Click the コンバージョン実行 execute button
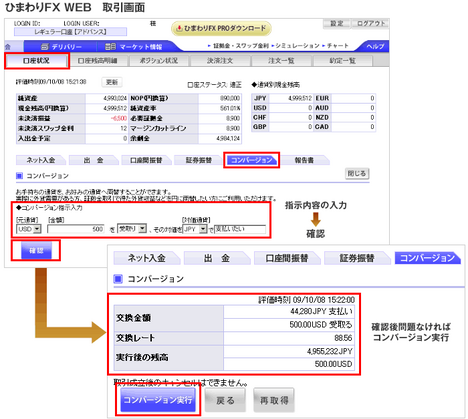Viewport: 468px width, 419px height. click(x=158, y=400)
